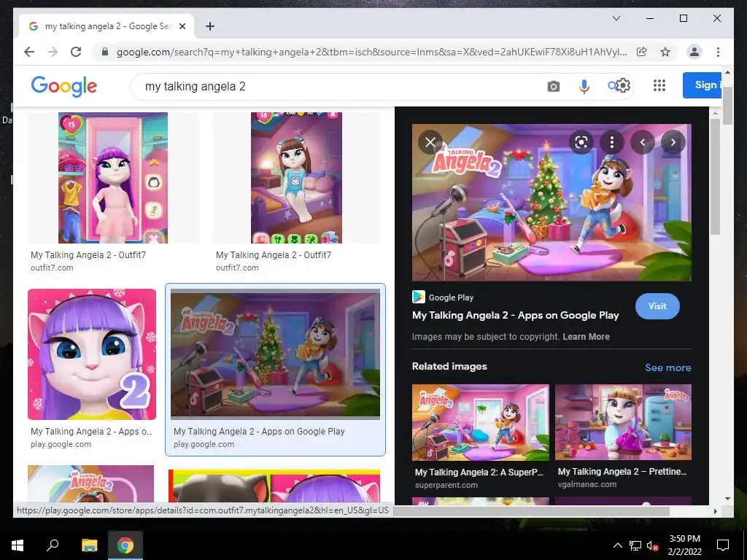Search by image using the camera icon
This screenshot has width=747, height=560.
(553, 86)
